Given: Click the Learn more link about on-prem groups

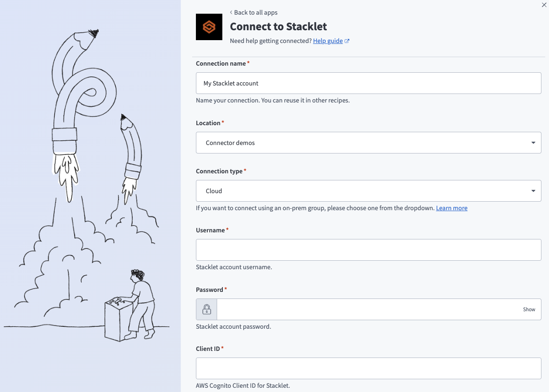Looking at the screenshot, I should pyautogui.click(x=451, y=208).
